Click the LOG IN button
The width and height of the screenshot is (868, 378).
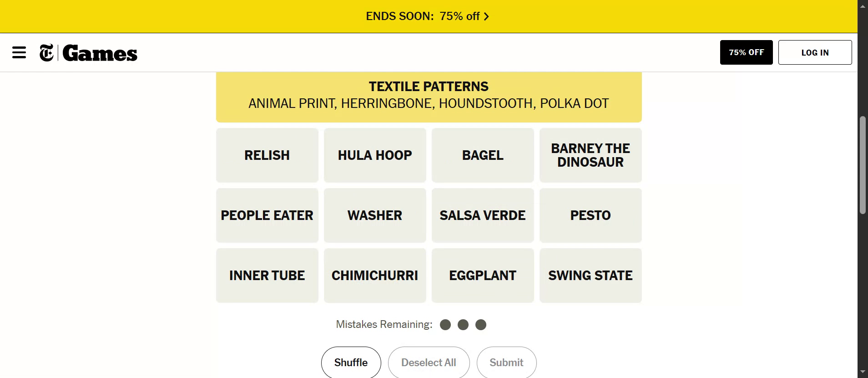815,52
